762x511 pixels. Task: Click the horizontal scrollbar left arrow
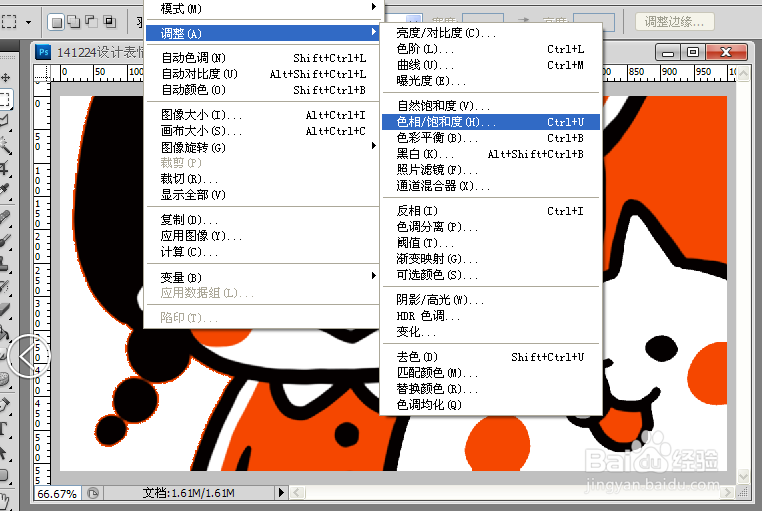click(297, 493)
